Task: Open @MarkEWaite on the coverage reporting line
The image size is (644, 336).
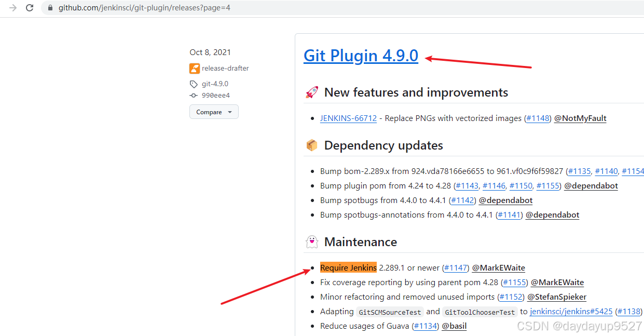Action: (557, 283)
